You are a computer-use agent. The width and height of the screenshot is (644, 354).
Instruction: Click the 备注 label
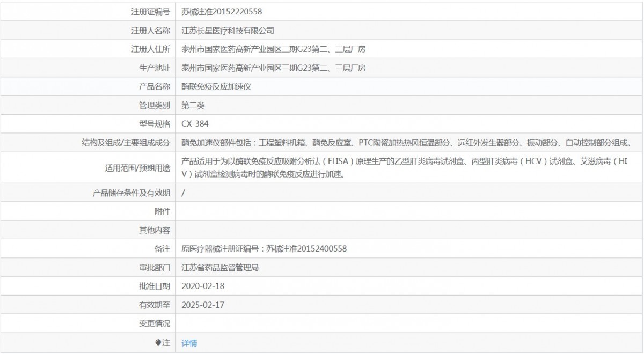162,249
